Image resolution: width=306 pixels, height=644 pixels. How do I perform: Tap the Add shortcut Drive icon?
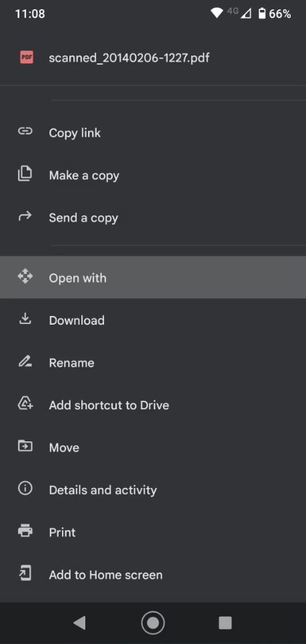pos(25,404)
